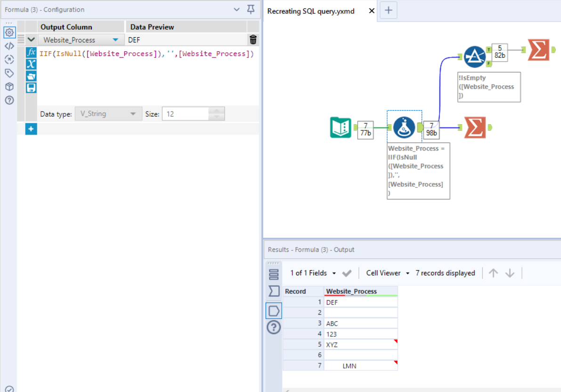Switch to 'Recreating SQL query.yxmd' tab
The height and width of the screenshot is (392, 561).
310,11
